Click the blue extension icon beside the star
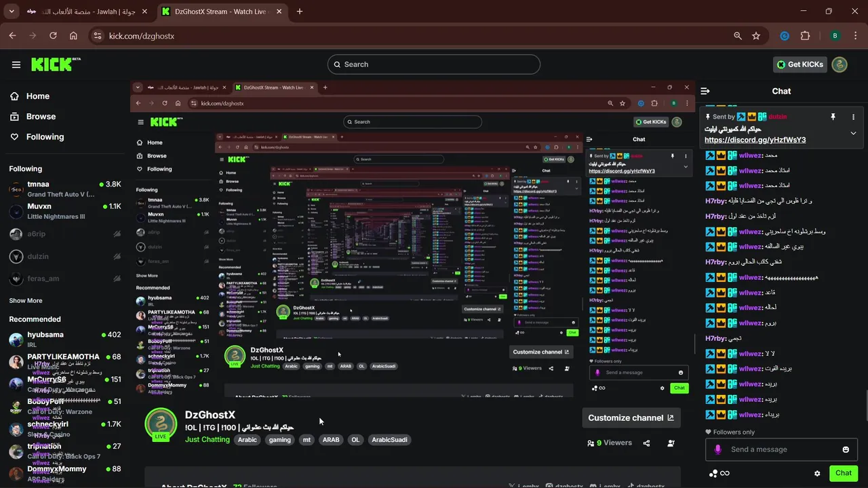The width and height of the screenshot is (868, 488). pyautogui.click(x=785, y=36)
